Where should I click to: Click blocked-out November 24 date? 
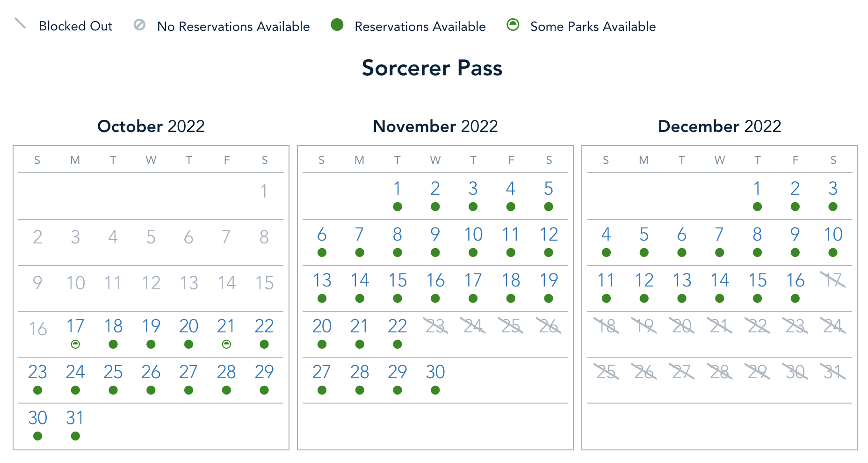point(473,326)
